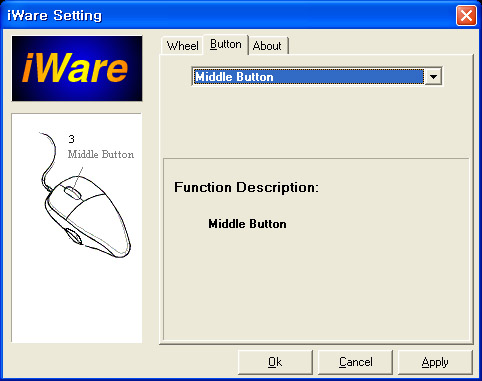Click the 'Function Description:' heading
Image resolution: width=482 pixels, height=381 pixels.
tap(246, 188)
